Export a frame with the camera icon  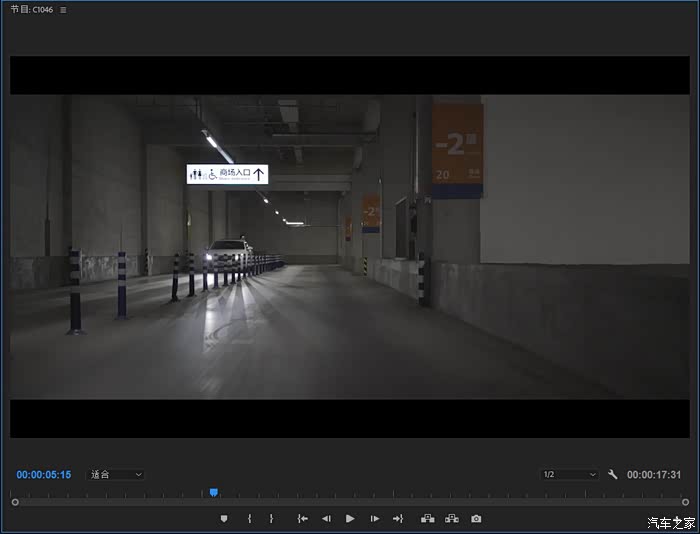click(x=476, y=519)
